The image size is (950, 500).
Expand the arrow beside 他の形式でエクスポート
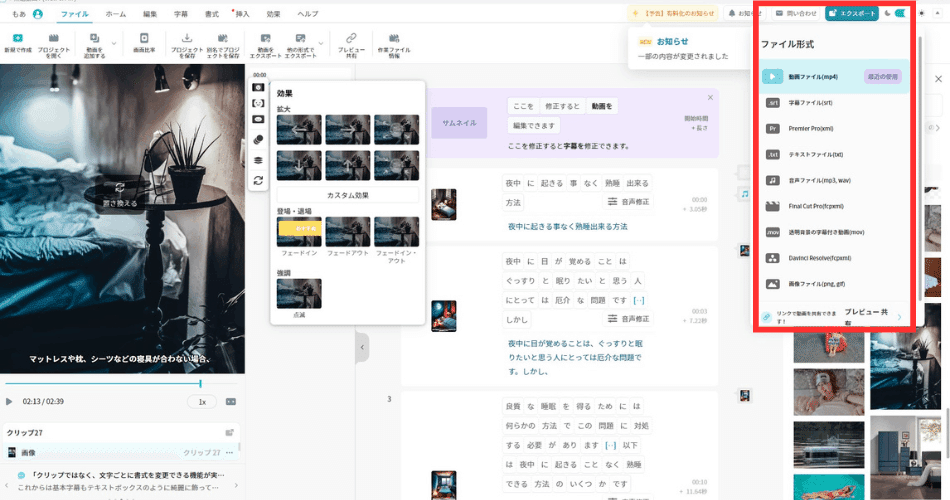pos(321,44)
